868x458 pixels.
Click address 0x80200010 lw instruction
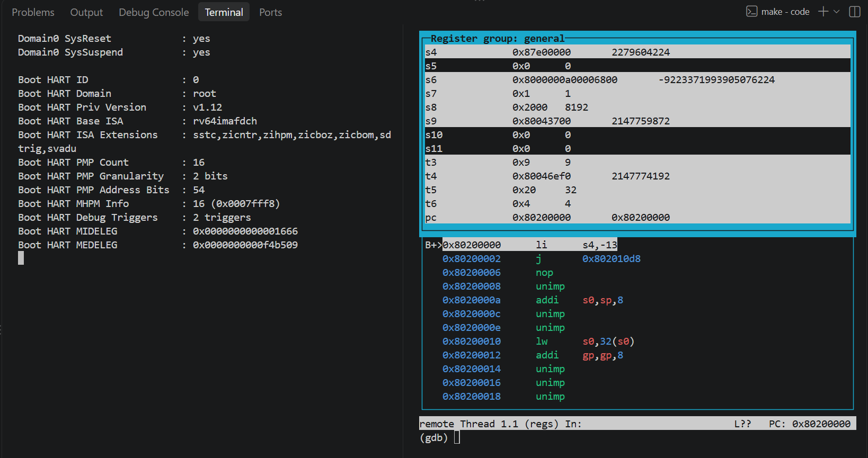click(538, 341)
